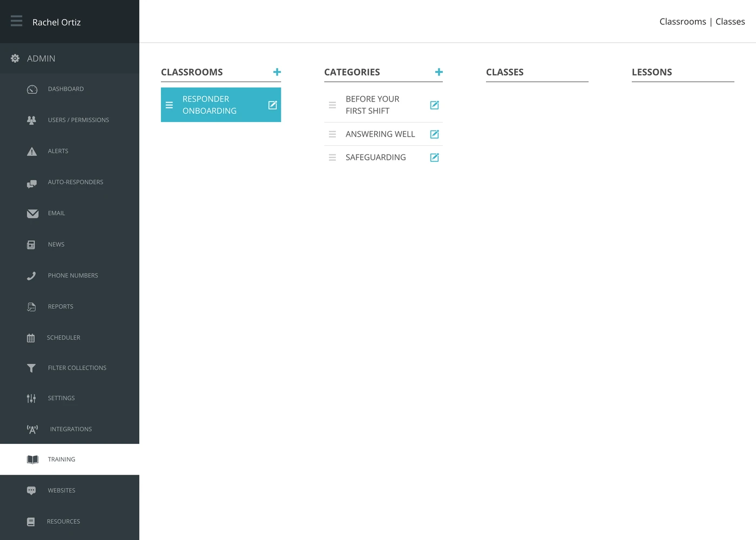This screenshot has width=756, height=540.
Task: Add a new classroom with plus icon
Action: [x=277, y=72]
